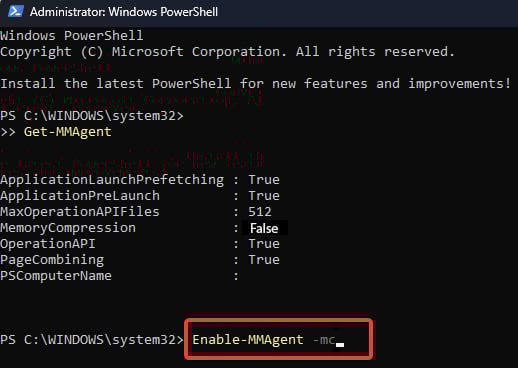Click the PageCombining True value
518x368 pixels.
(x=264, y=260)
